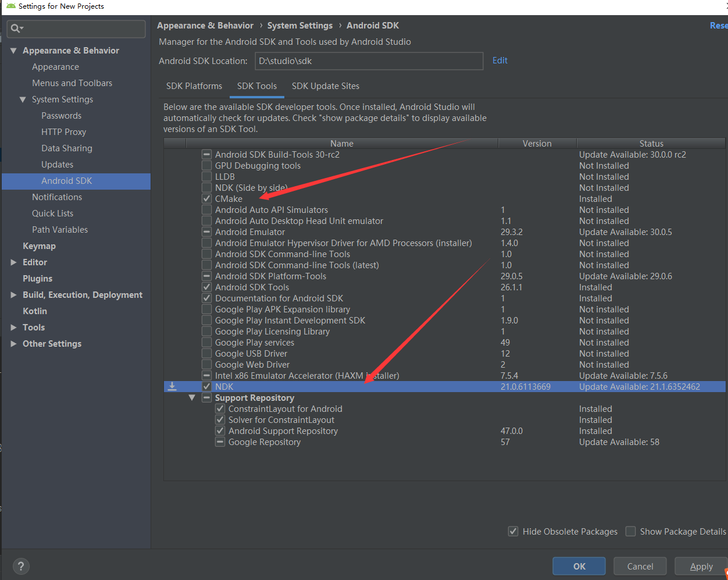Enable Show Package Details

630,531
